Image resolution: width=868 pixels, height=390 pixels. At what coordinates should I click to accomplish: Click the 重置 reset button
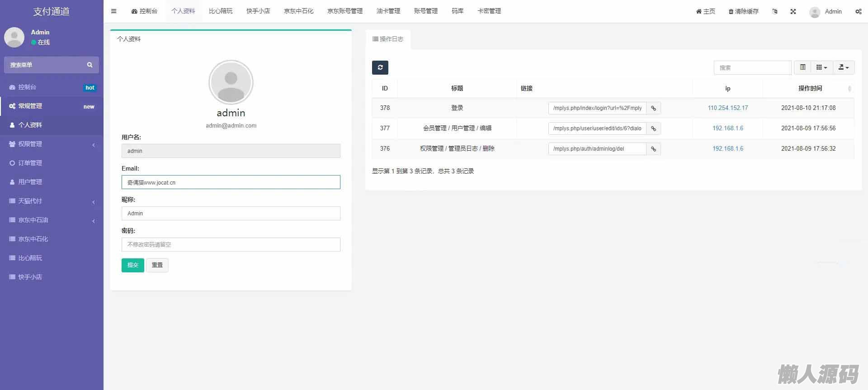point(157,265)
